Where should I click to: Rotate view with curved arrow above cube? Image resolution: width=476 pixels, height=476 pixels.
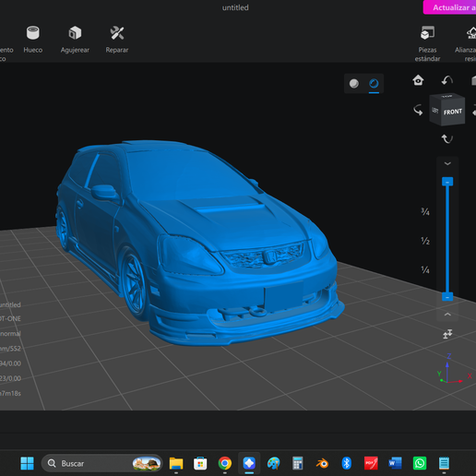point(447,80)
